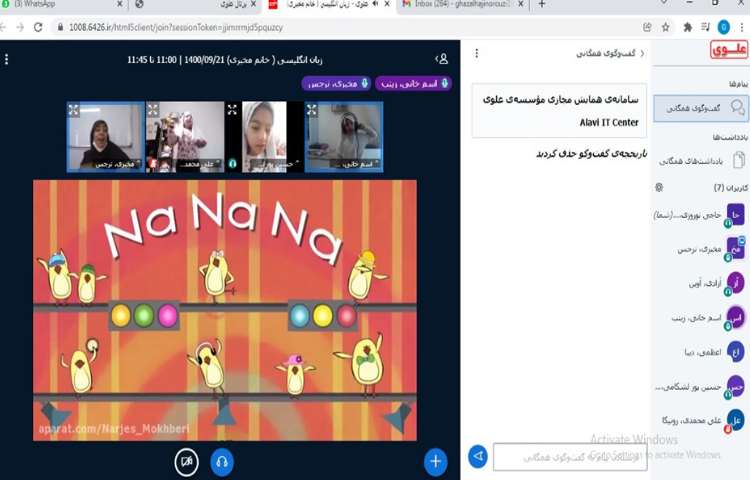The width and height of the screenshot is (750, 480).
Task: Select user آزادی، آوین in user list
Action: pos(700,284)
